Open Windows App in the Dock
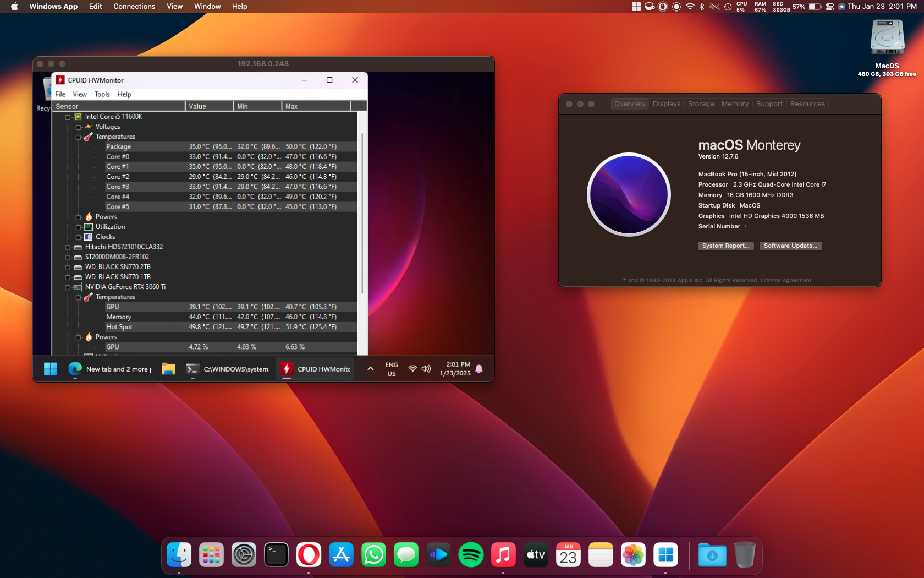This screenshot has width=924, height=578. coord(665,555)
